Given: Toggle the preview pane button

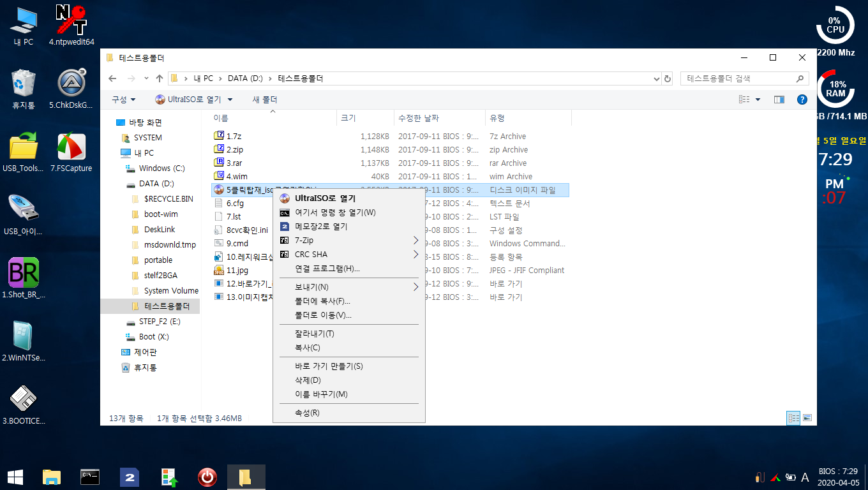Looking at the screenshot, I should point(779,100).
